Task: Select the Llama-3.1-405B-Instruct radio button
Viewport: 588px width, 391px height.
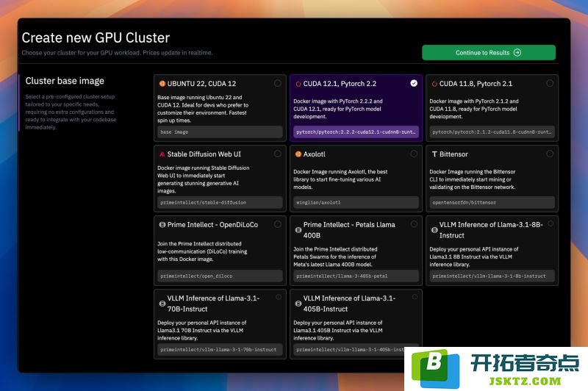Action: click(x=415, y=297)
